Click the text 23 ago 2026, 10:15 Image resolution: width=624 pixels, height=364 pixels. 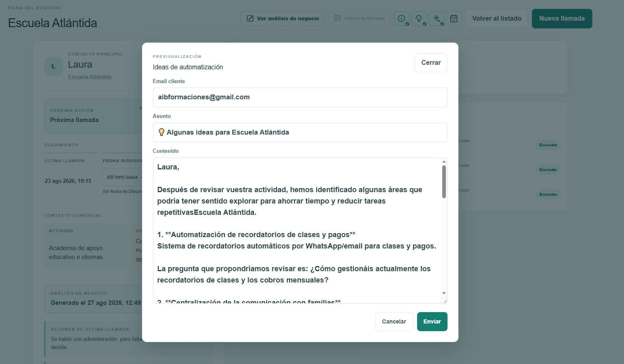tap(68, 181)
